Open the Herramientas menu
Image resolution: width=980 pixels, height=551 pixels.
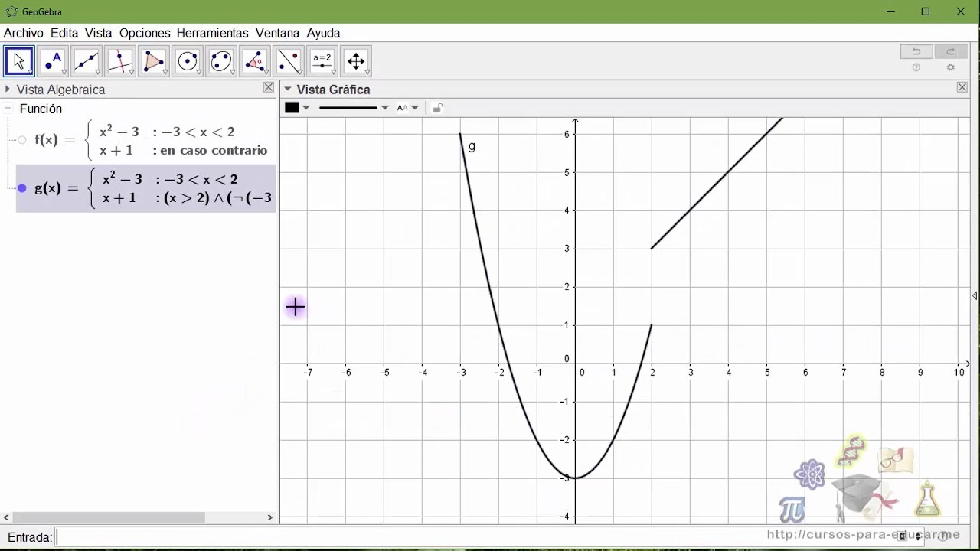click(213, 33)
